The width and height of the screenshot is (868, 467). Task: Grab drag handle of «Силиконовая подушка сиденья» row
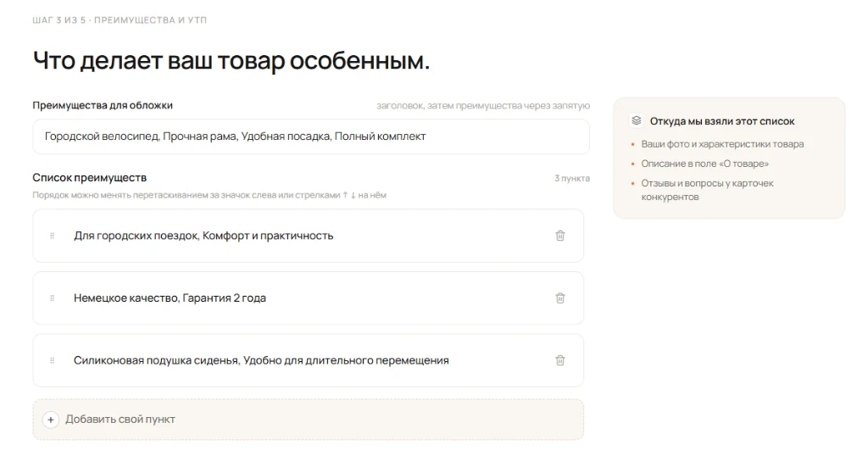point(52,361)
